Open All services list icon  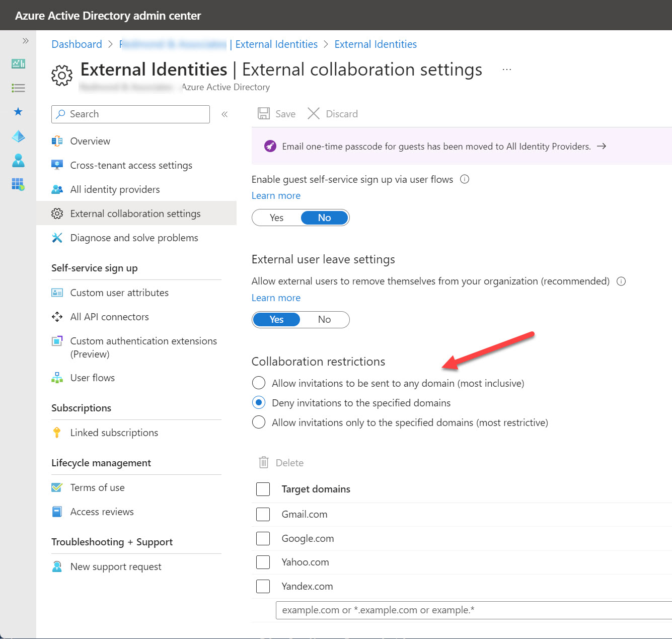18,88
